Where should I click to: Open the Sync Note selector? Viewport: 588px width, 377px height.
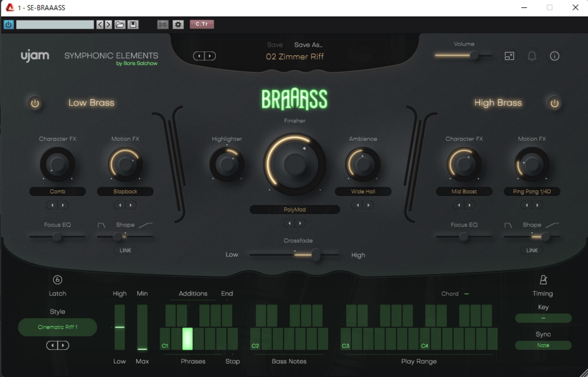click(543, 345)
